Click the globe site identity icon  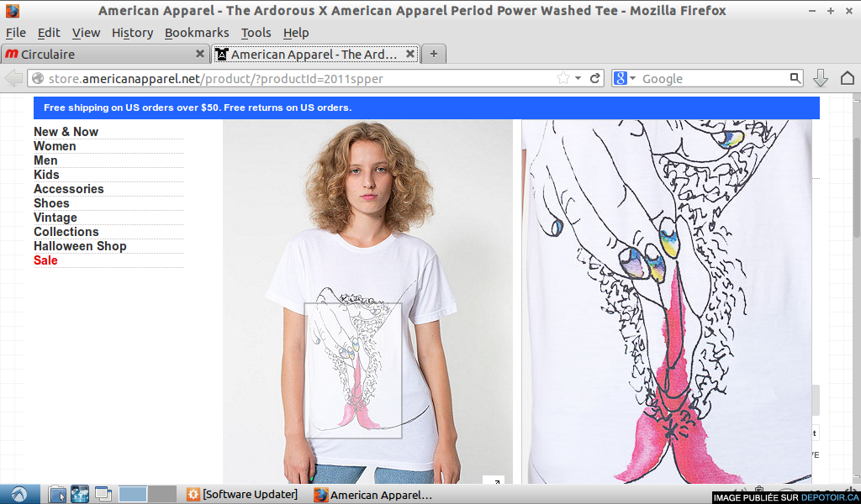point(38,78)
